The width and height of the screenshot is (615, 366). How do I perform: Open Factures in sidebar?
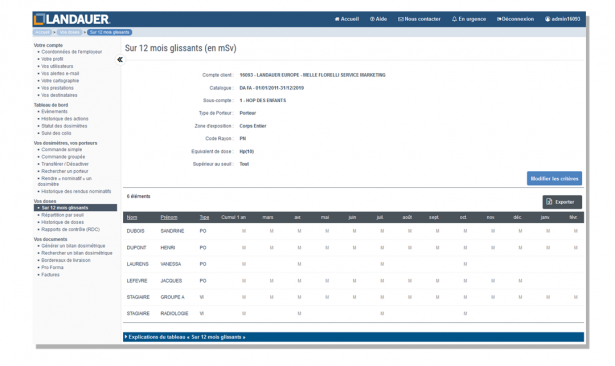pyautogui.click(x=50, y=275)
